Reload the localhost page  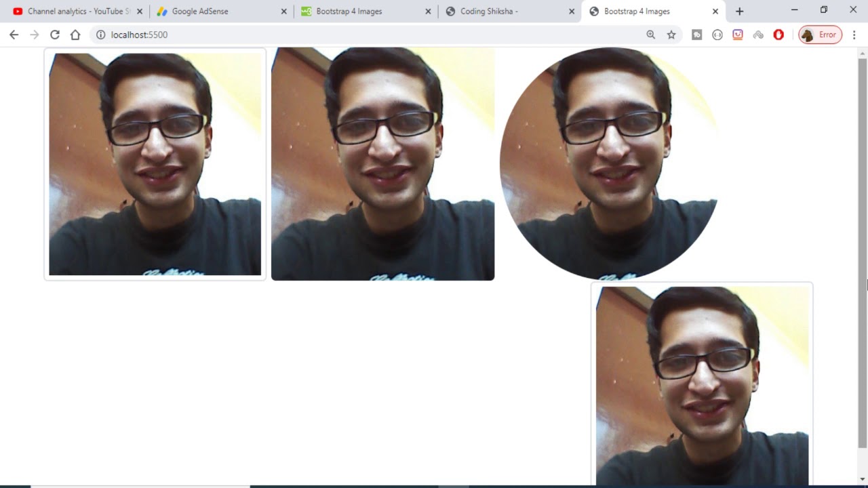(x=55, y=35)
